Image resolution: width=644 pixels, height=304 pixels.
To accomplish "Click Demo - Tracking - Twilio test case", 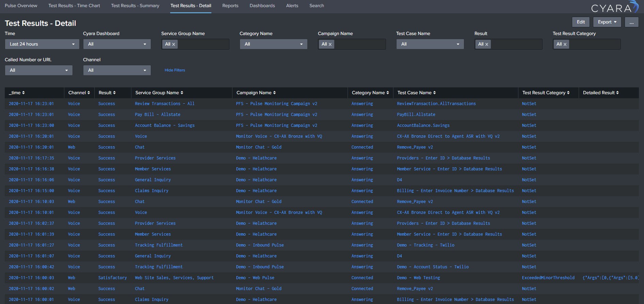I will [x=425, y=245].
